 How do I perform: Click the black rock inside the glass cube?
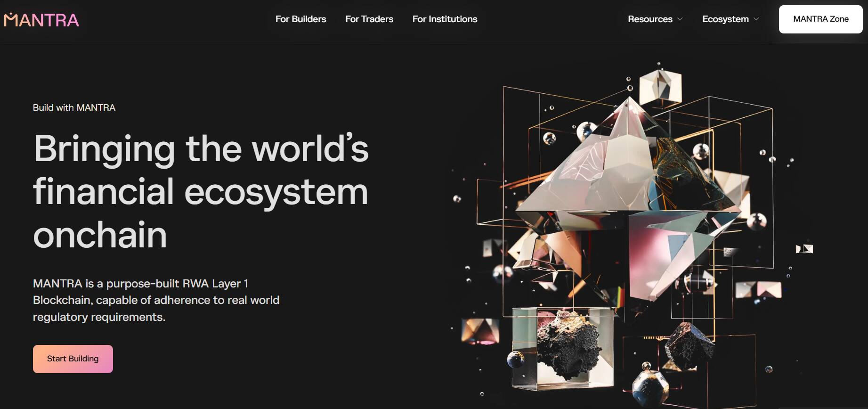click(569, 344)
